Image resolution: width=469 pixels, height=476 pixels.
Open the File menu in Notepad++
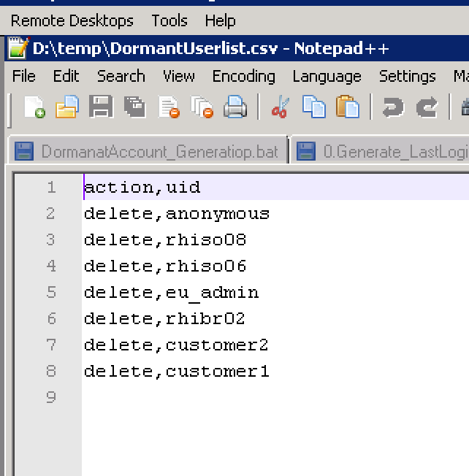tap(23, 76)
